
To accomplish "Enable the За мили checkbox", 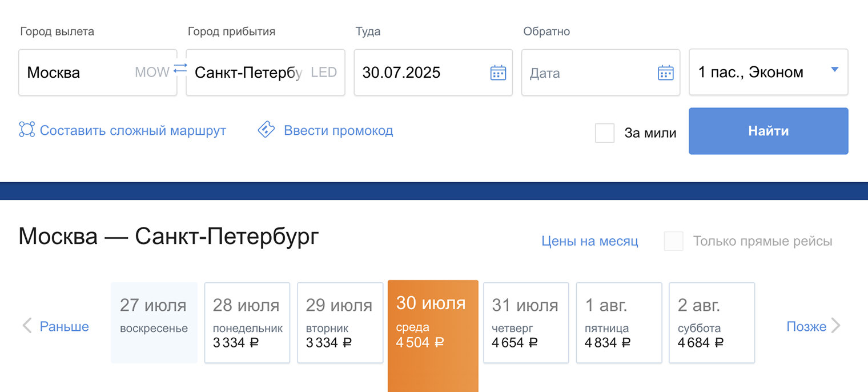I will (605, 133).
